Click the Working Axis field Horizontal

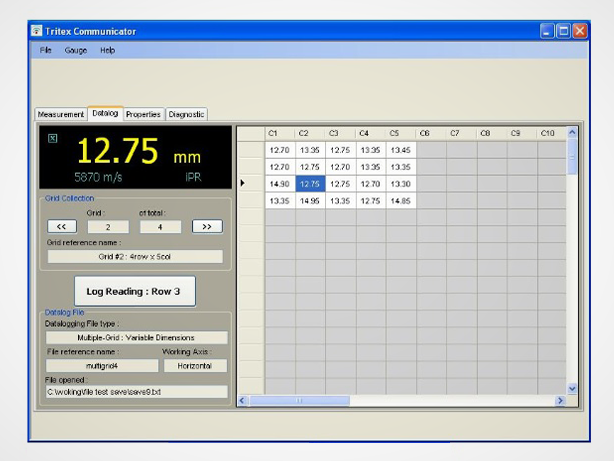195,366
